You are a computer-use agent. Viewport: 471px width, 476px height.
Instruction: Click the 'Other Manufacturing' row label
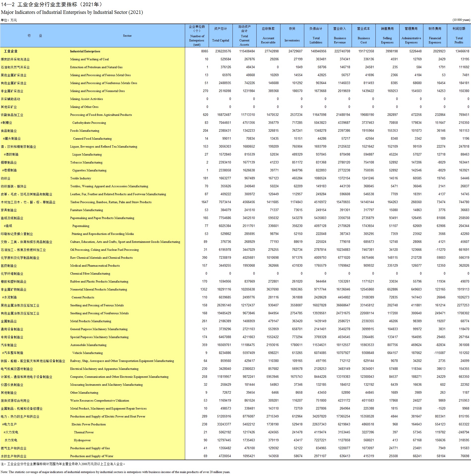point(84,393)
